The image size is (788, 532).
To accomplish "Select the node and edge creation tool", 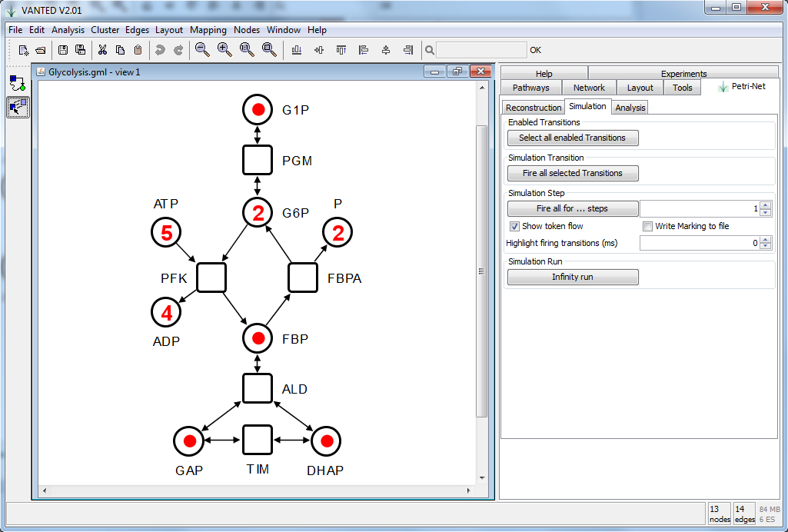I will tap(18, 83).
